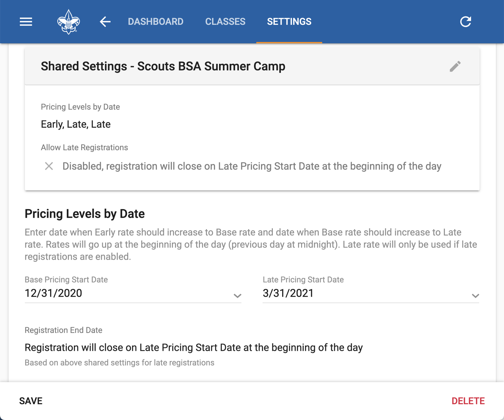Save the settings
This screenshot has height=420, width=504.
coord(31,401)
